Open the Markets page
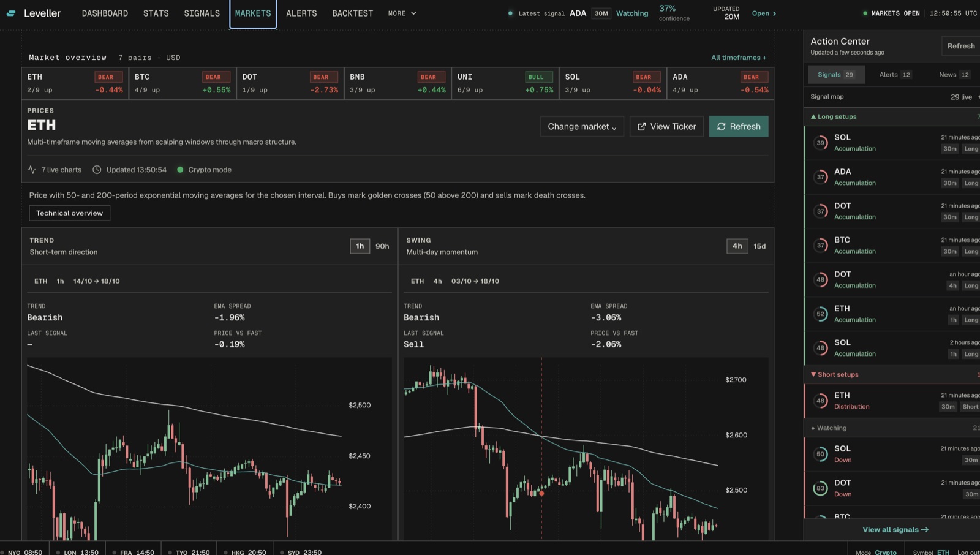This screenshot has height=555, width=980. (x=253, y=13)
